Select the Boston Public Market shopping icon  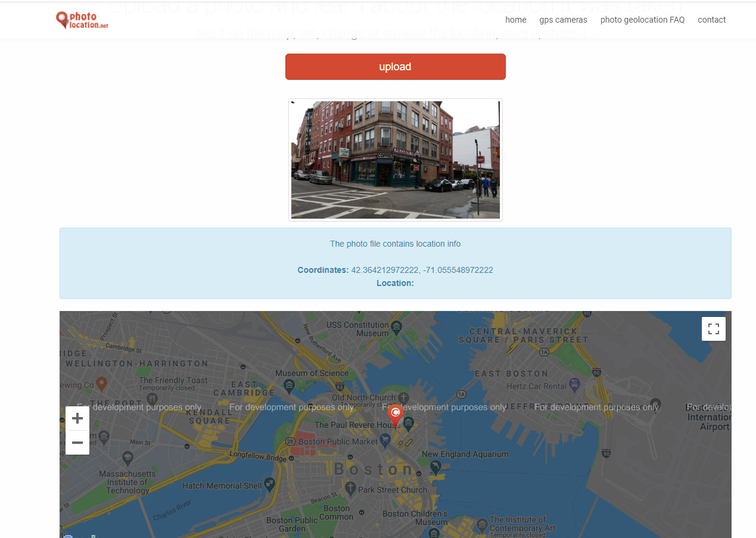[385, 441]
